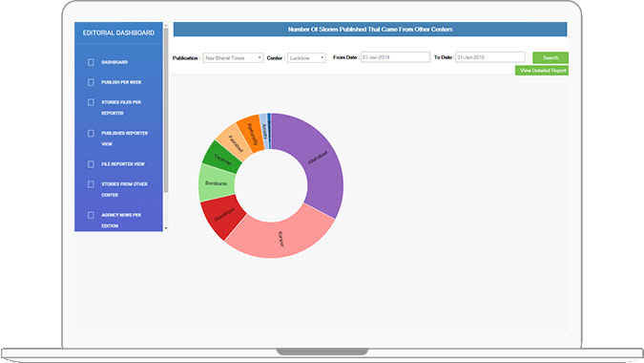This screenshot has width=644, height=363.
Task: Click the Publish Per Week sidebar icon
Action: point(91,82)
